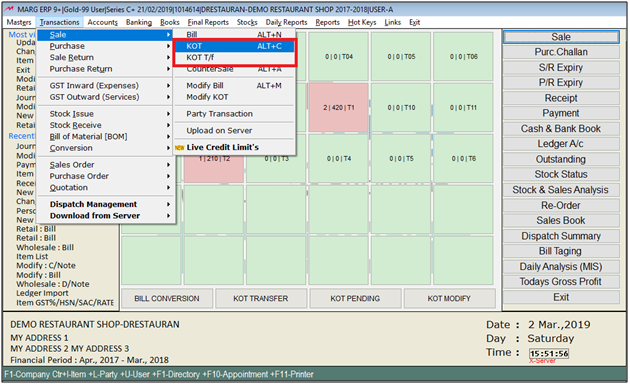Open Stock Status from right panel

point(561,174)
